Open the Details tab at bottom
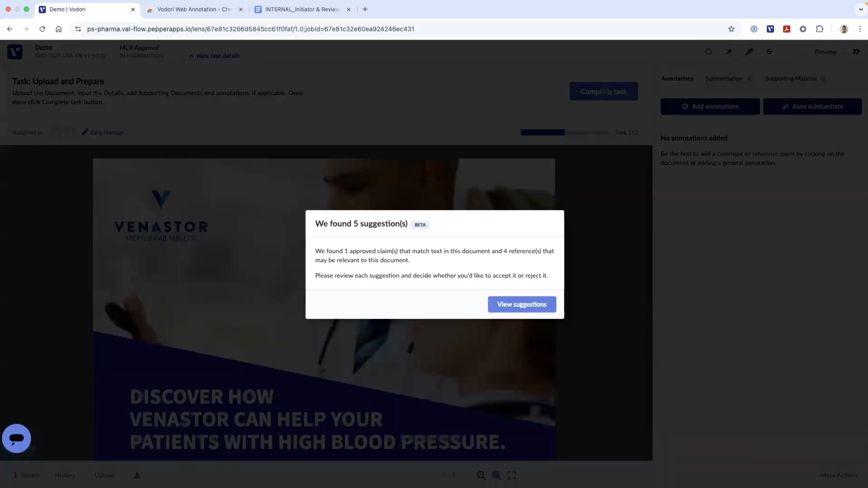The image size is (868, 488). point(27,475)
